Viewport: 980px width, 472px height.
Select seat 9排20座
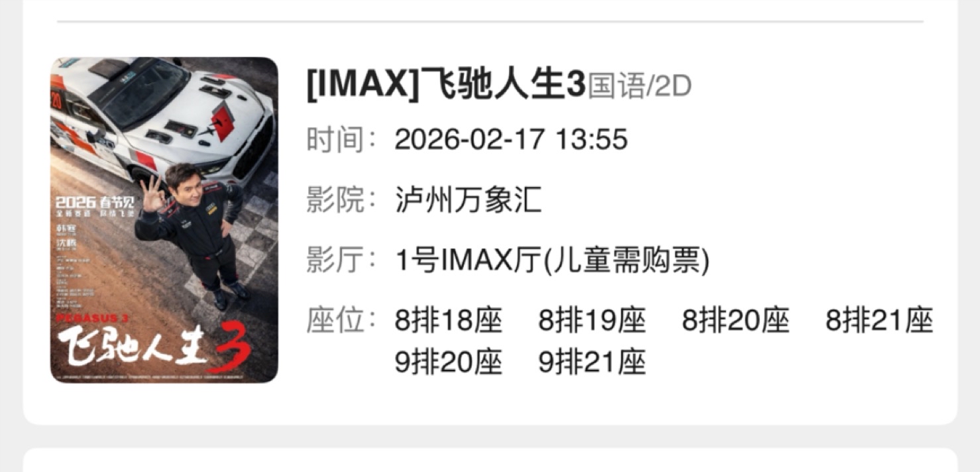pos(449,363)
